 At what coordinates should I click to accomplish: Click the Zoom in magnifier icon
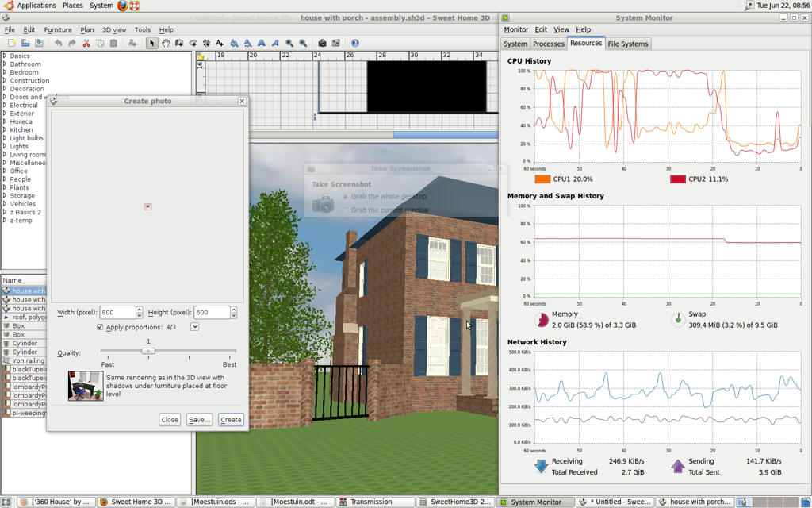click(289, 43)
